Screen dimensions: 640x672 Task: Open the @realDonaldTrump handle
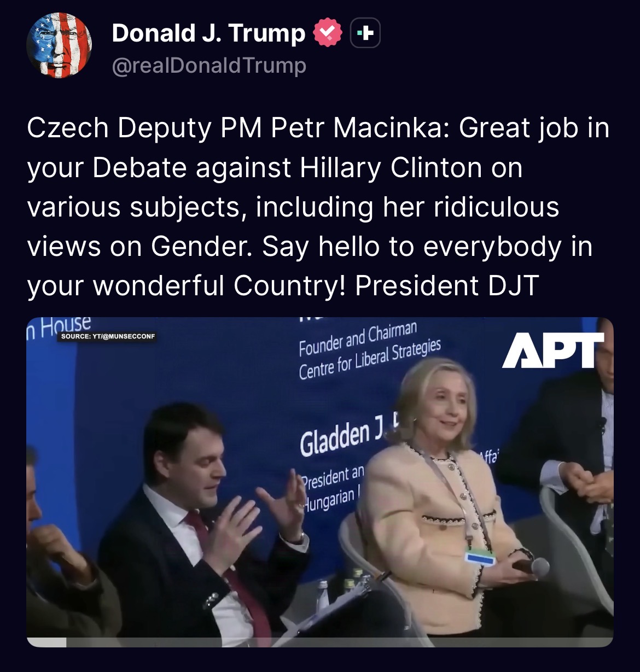209,66
